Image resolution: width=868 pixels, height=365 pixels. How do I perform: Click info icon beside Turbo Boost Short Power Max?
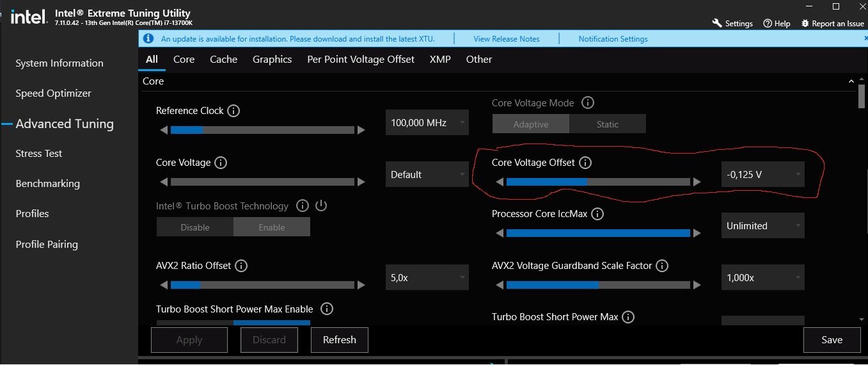(628, 317)
